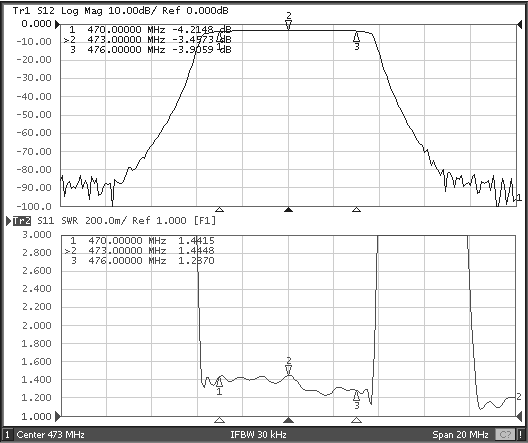Click the Span 20 MHz field
528x443 pixels.
click(x=460, y=435)
